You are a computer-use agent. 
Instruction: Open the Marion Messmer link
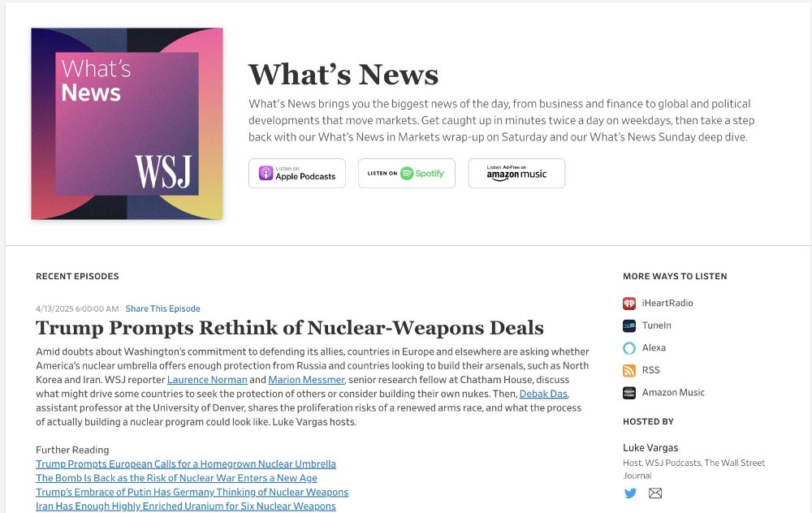click(307, 379)
